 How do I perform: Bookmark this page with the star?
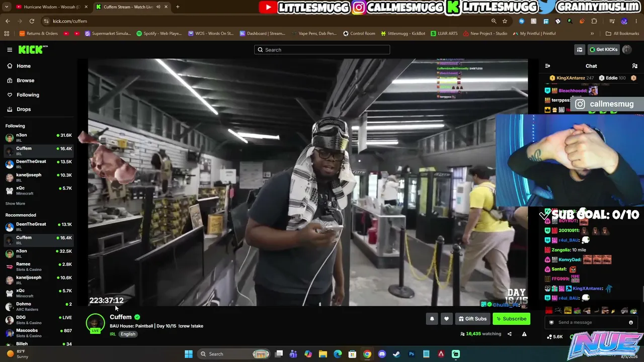pyautogui.click(x=505, y=21)
